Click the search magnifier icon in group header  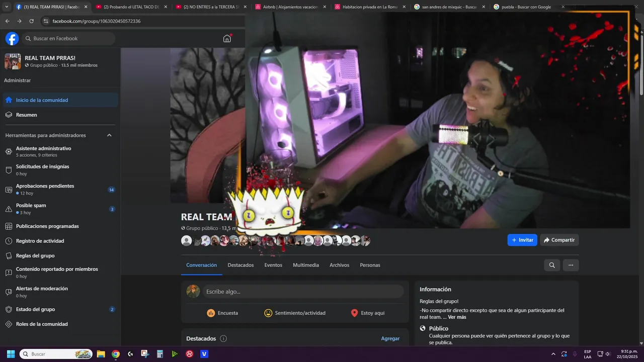pyautogui.click(x=552, y=265)
